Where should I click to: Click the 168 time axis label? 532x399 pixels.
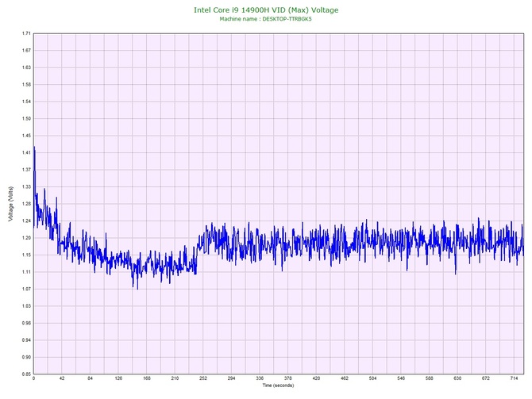pos(147,378)
